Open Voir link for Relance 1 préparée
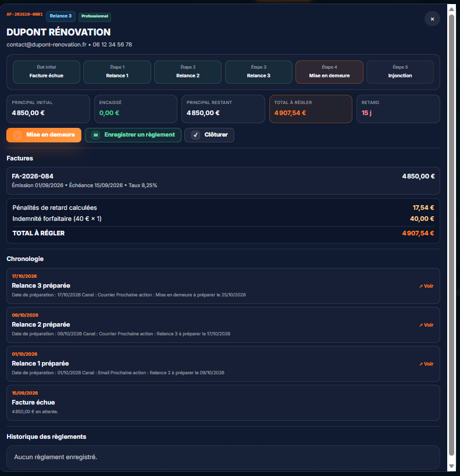This screenshot has width=460, height=476. [x=426, y=364]
